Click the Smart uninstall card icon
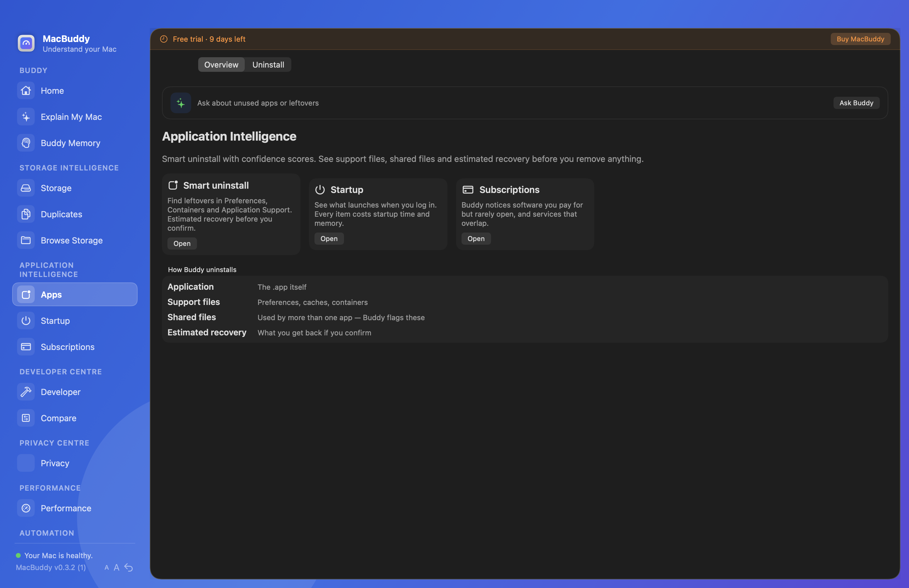The image size is (909, 588). click(173, 185)
